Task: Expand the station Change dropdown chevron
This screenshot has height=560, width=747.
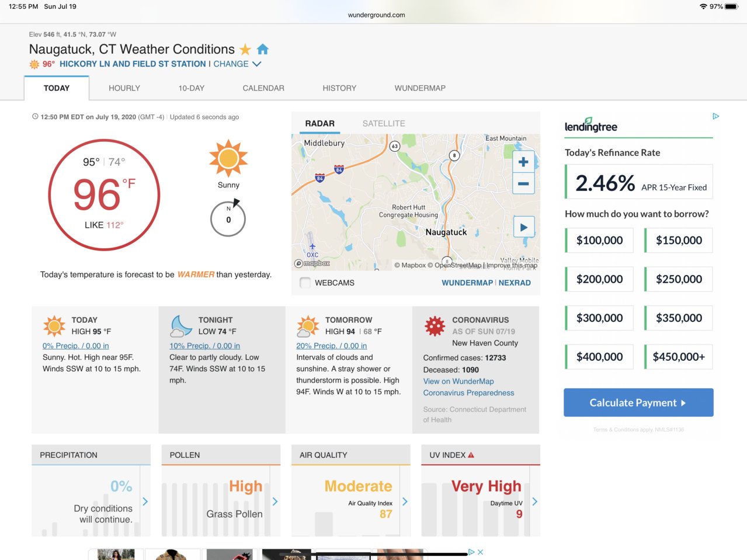Action: pos(256,64)
